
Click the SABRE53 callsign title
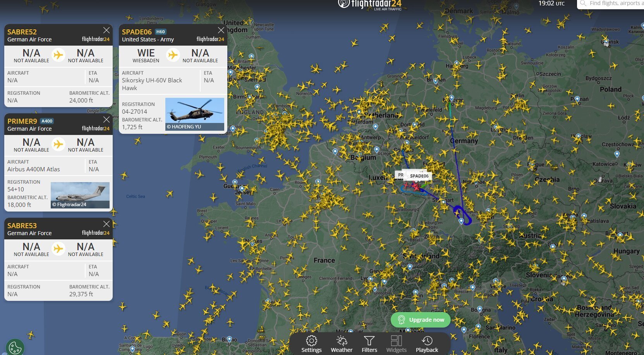(22, 225)
